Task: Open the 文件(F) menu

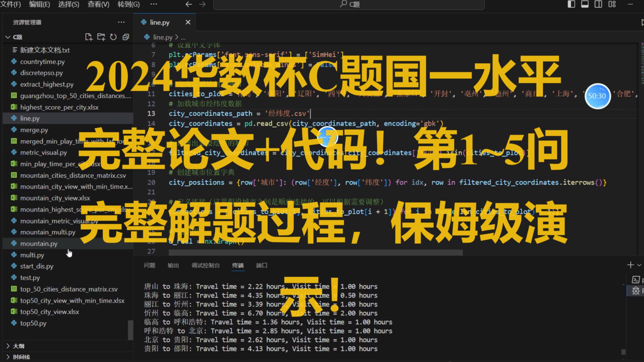Action: coord(11,4)
